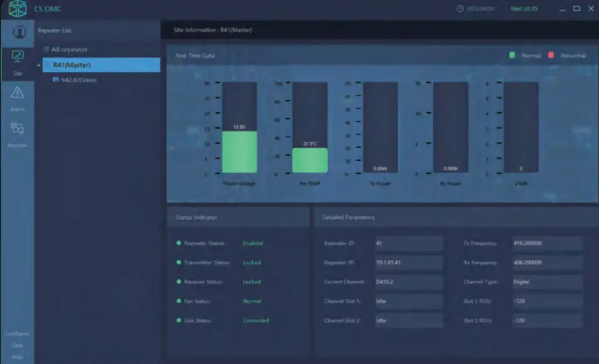Click the Link Status green indicator dot
Image resolution: width=599 pixels, height=364 pixels.
[x=178, y=320]
